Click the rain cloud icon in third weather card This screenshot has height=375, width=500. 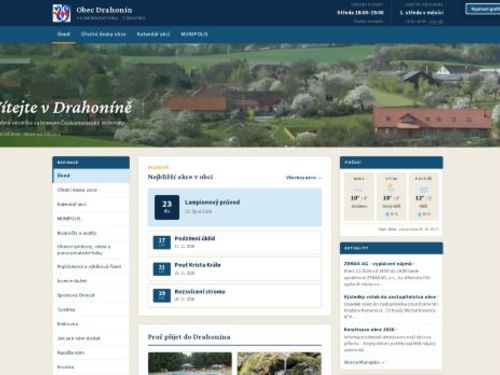click(x=424, y=189)
